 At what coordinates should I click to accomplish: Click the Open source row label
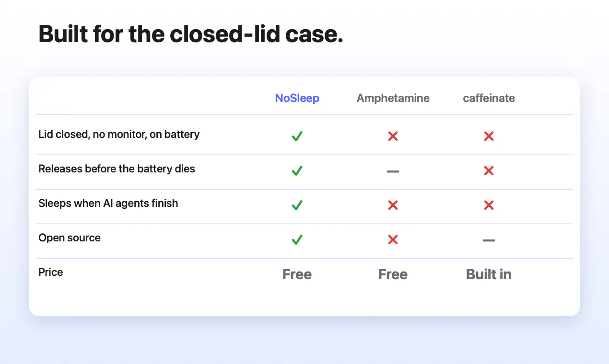[70, 238]
